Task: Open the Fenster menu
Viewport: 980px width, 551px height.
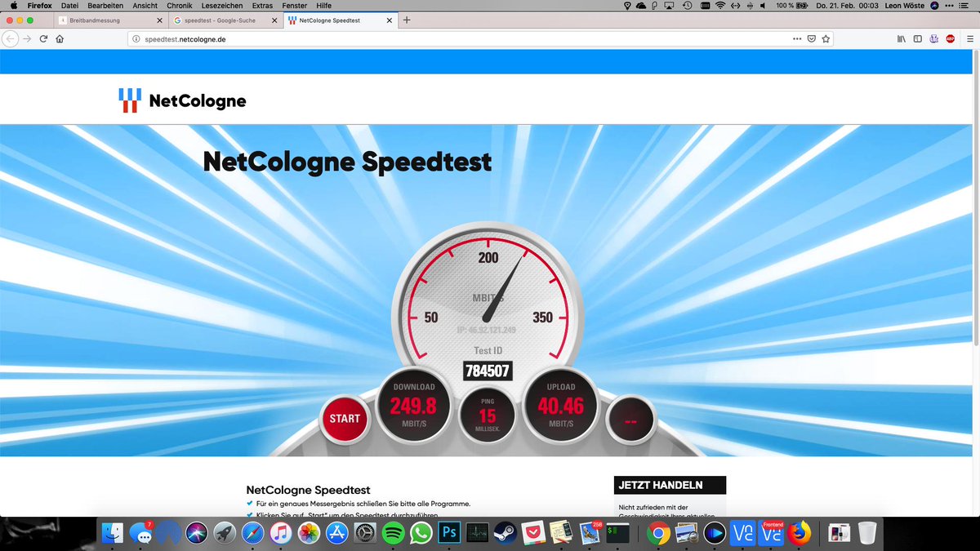Action: [x=295, y=6]
